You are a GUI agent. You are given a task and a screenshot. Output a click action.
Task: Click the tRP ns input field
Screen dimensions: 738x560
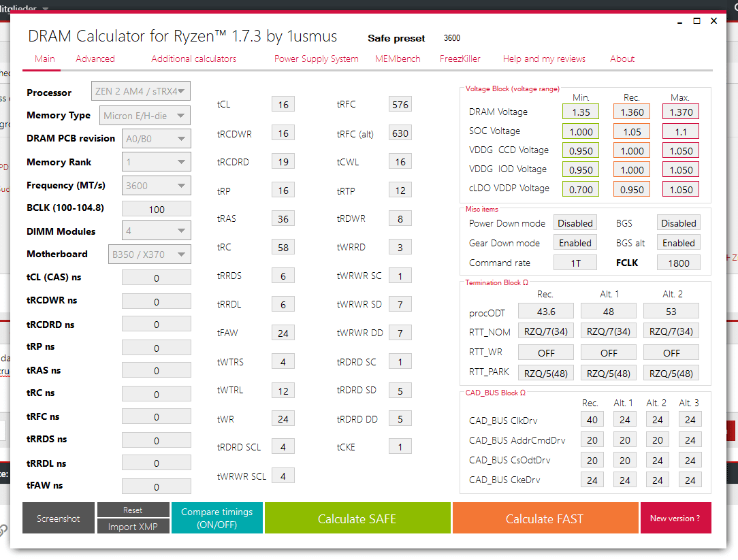point(157,348)
